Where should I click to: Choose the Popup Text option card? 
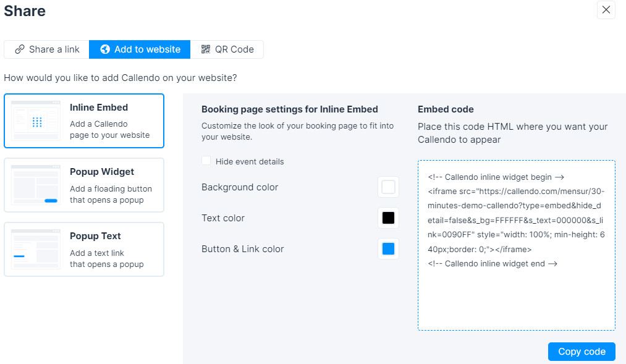84,250
